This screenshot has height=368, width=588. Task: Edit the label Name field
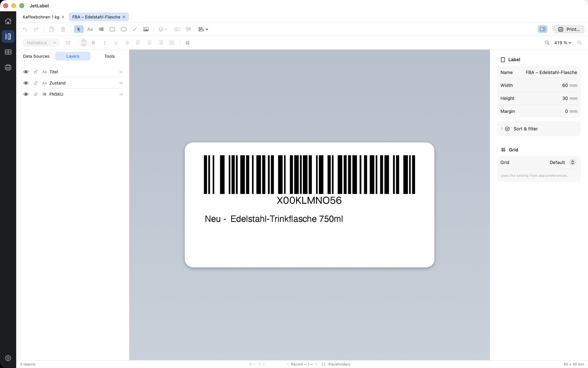click(x=539, y=72)
